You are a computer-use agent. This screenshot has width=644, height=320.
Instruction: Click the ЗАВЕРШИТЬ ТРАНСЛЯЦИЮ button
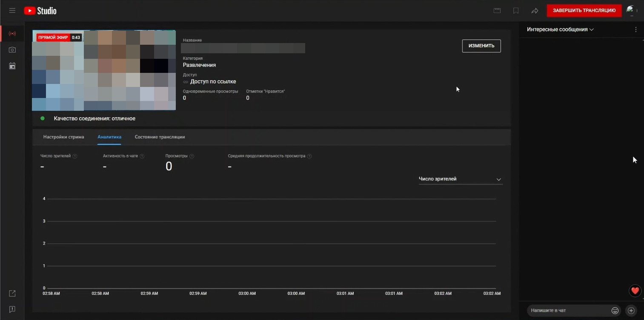pos(584,11)
